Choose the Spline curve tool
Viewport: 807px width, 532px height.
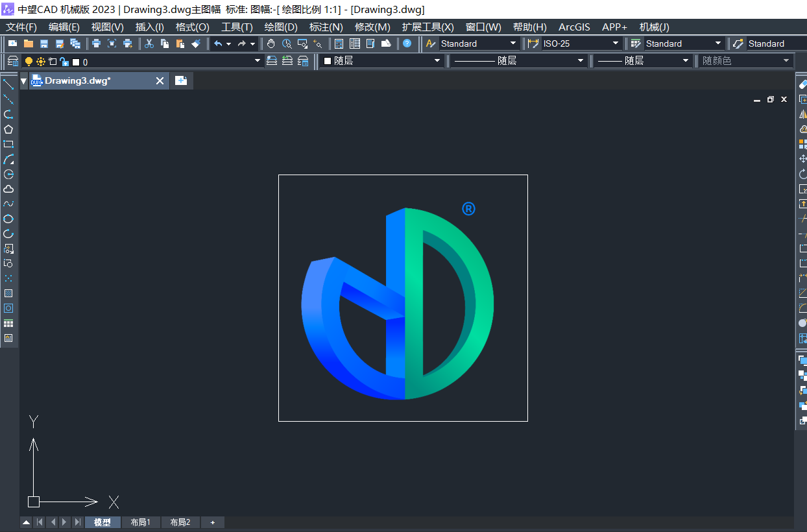[8, 204]
